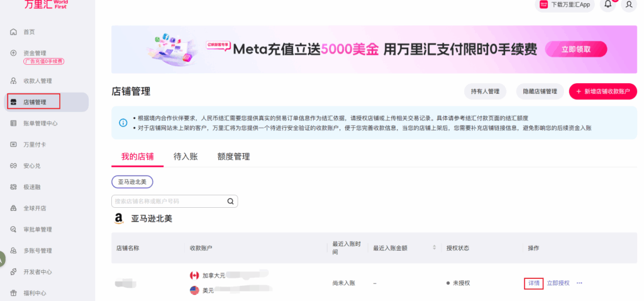
Task: Open 福利中心 in the sidebar
Action: point(35,293)
